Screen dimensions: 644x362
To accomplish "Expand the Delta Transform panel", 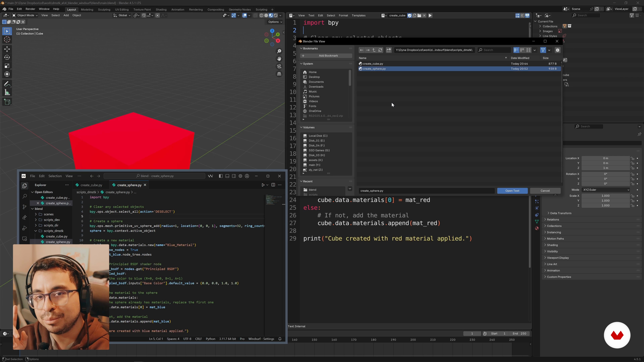I will point(560,213).
